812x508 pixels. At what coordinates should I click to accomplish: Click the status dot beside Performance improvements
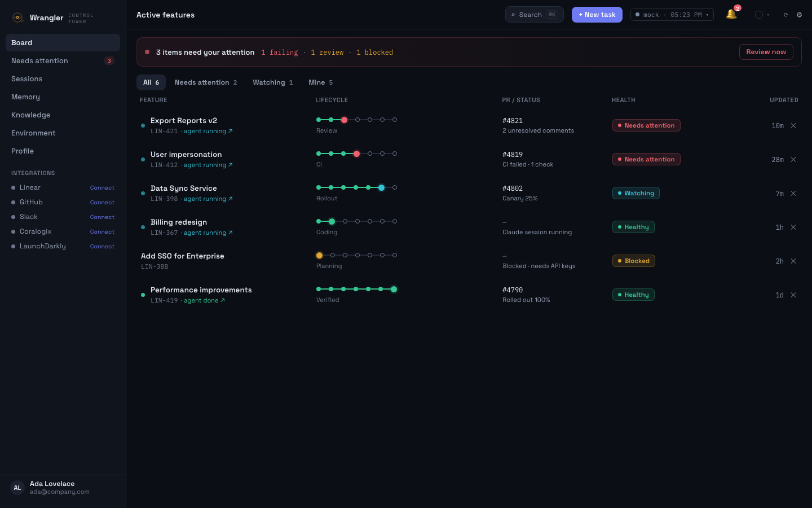point(143,295)
